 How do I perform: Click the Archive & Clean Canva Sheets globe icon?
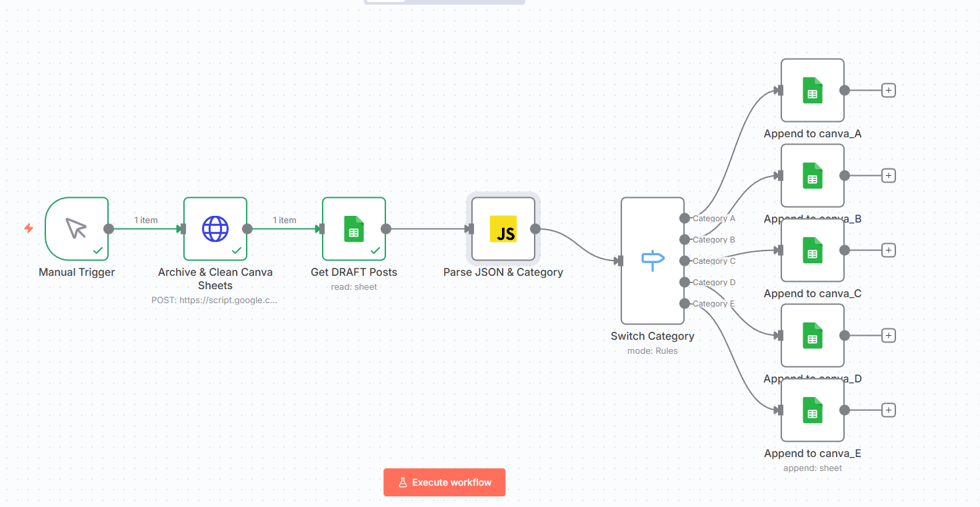215,229
